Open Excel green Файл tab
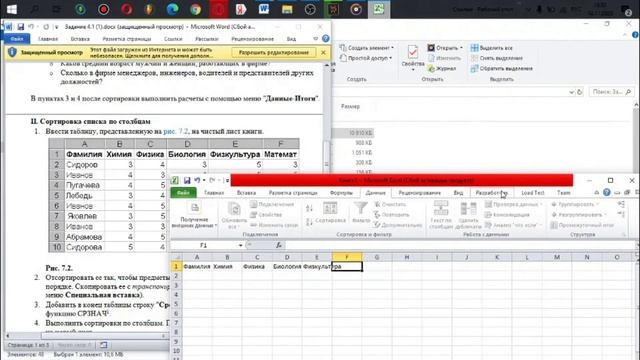640x360 pixels. (x=183, y=193)
